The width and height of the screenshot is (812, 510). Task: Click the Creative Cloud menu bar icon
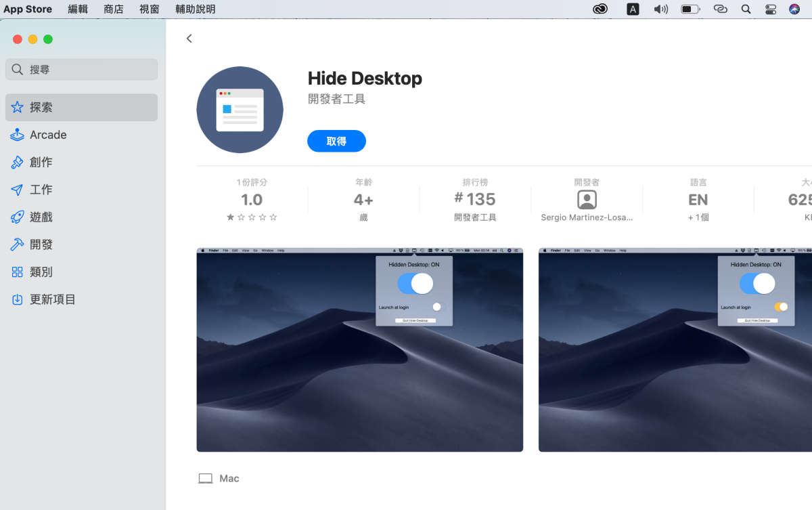pos(600,9)
